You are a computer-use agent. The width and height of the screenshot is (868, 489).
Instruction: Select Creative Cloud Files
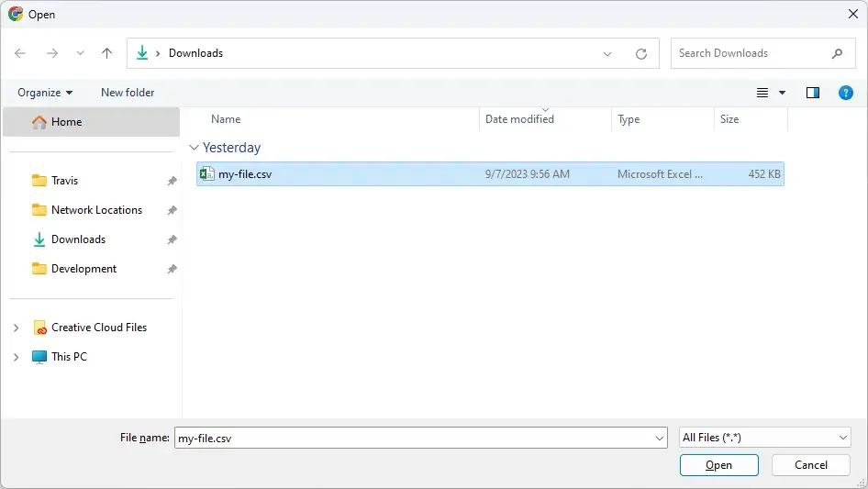tap(99, 328)
